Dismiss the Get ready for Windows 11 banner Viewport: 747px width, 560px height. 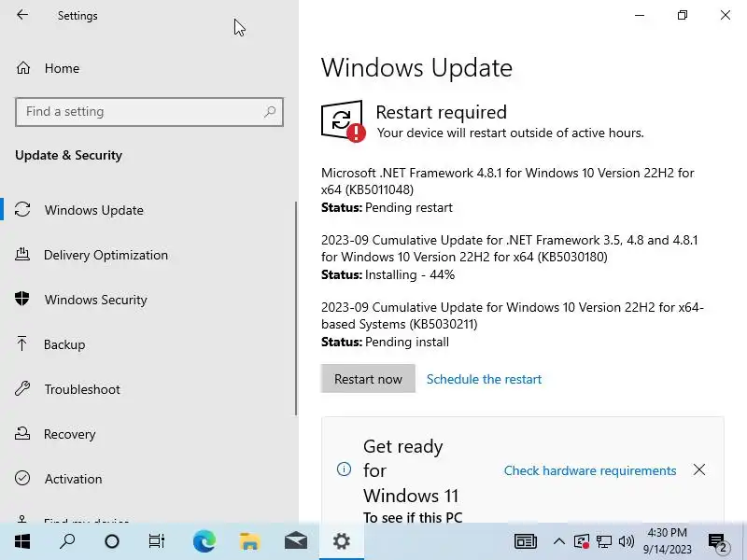pyautogui.click(x=698, y=470)
